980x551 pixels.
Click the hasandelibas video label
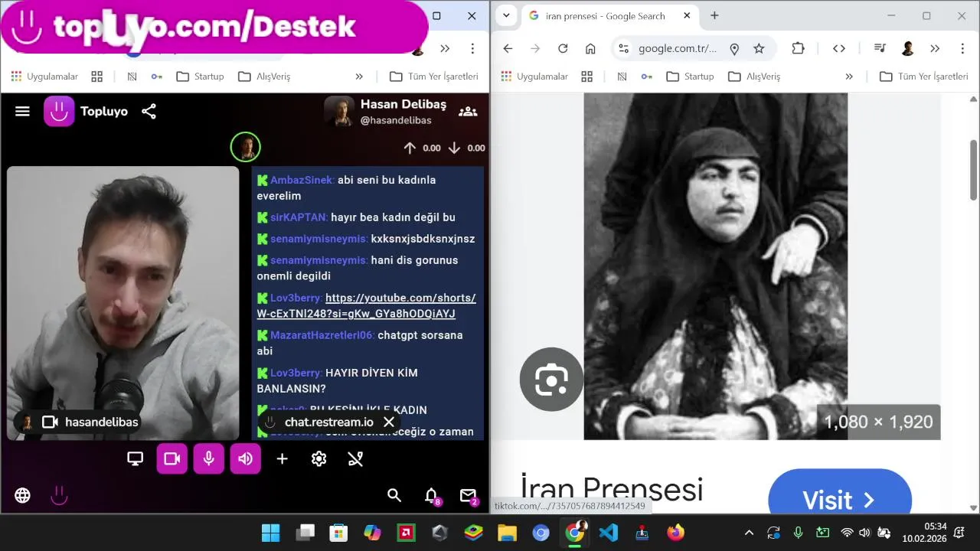click(101, 422)
